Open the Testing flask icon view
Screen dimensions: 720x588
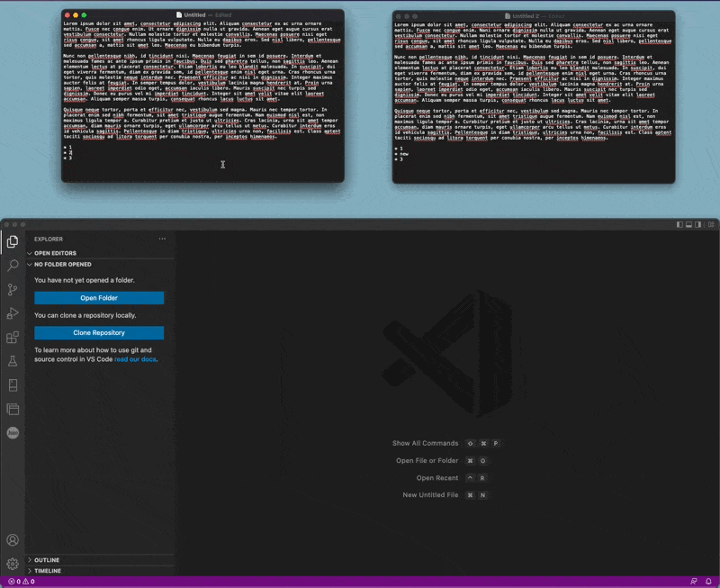point(13,361)
